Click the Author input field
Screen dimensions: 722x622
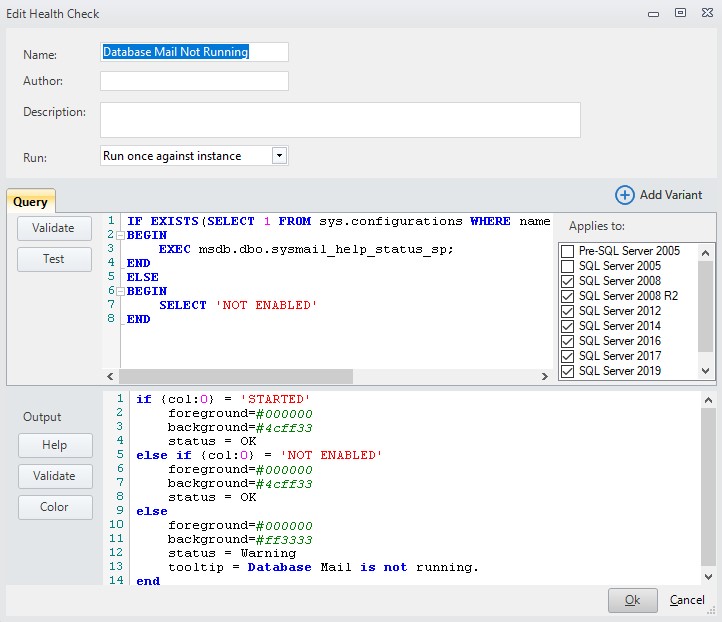point(194,81)
